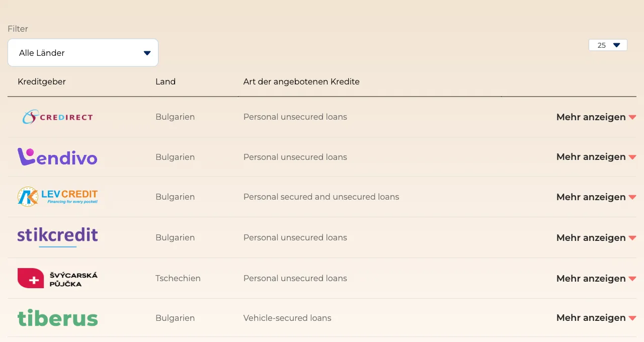Screen dimensions: 644x342
Task: Click the Tschechien country cell
Action: point(178,278)
